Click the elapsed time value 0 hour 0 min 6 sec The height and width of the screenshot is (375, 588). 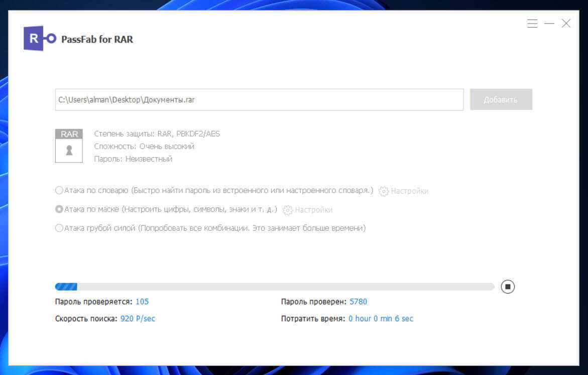(x=381, y=319)
